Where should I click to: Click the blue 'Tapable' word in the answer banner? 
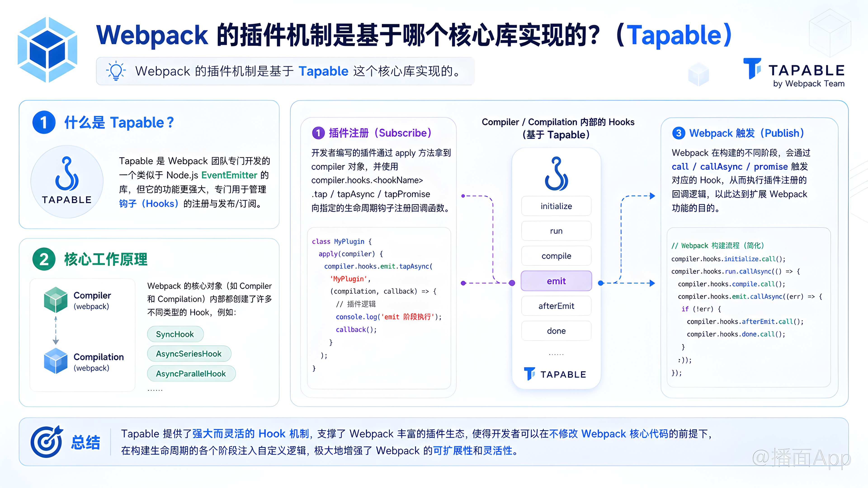point(323,71)
